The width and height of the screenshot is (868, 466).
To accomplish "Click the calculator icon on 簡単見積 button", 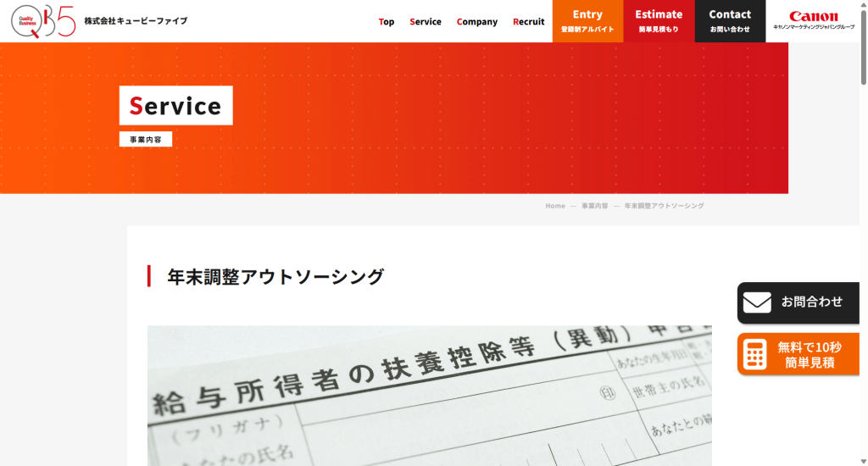I will (755, 354).
